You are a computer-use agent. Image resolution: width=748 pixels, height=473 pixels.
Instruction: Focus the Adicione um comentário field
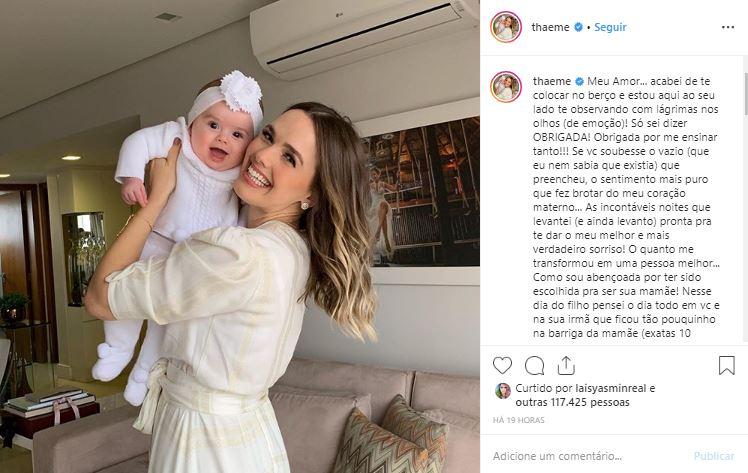[587, 456]
